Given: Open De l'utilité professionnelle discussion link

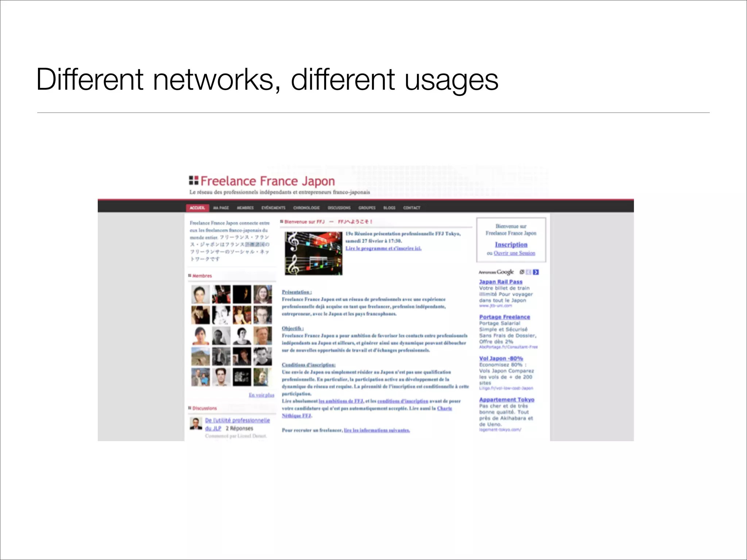Looking at the screenshot, I should (237, 420).
